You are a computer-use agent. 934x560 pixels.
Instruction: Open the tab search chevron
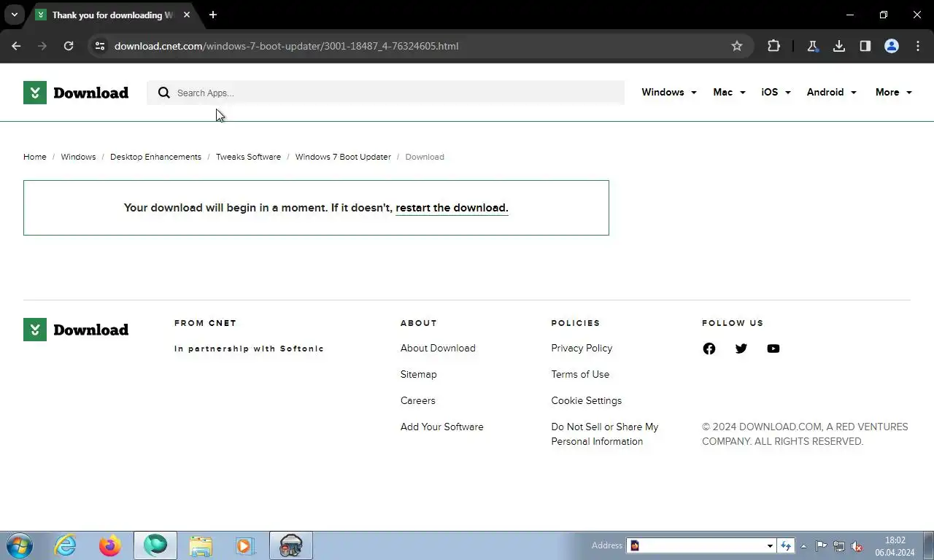[15, 15]
